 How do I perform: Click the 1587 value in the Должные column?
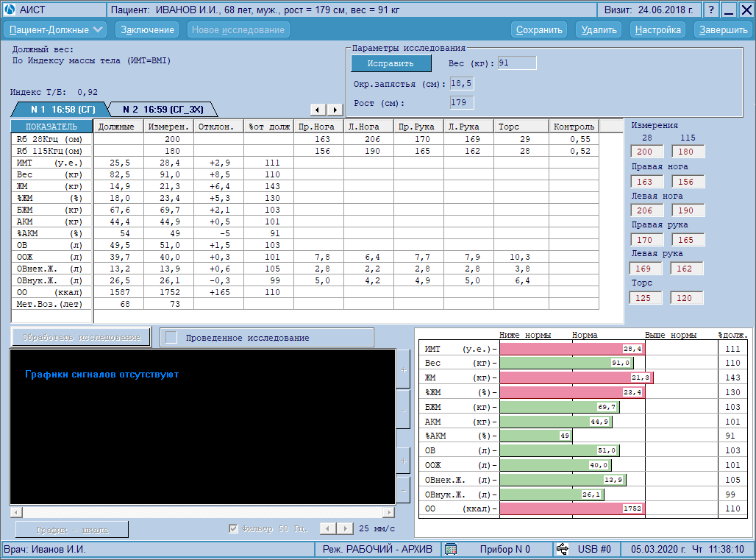pos(118,292)
